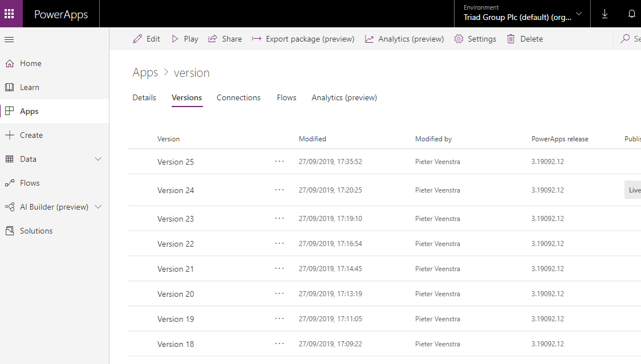Switch to the Connections tab
Image resolution: width=641 pixels, height=364 pixels.
click(238, 97)
